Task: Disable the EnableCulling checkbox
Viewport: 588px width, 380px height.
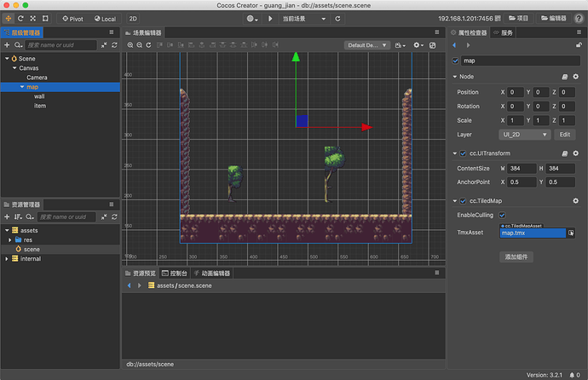Action: pos(502,215)
